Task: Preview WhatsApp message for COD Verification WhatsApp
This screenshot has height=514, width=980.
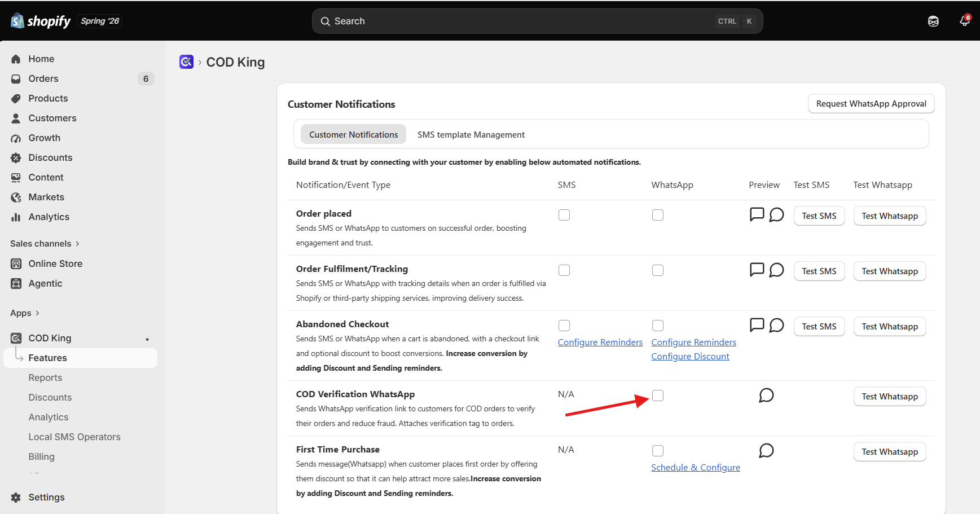Action: point(766,395)
